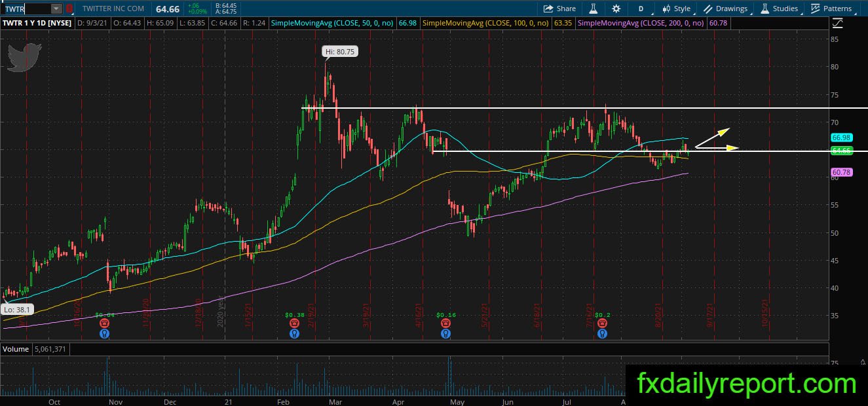The image size is (868, 406).
Task: Click the TWTR 1 Y 1D [NYSE] label
Action: pyautogui.click(x=37, y=23)
